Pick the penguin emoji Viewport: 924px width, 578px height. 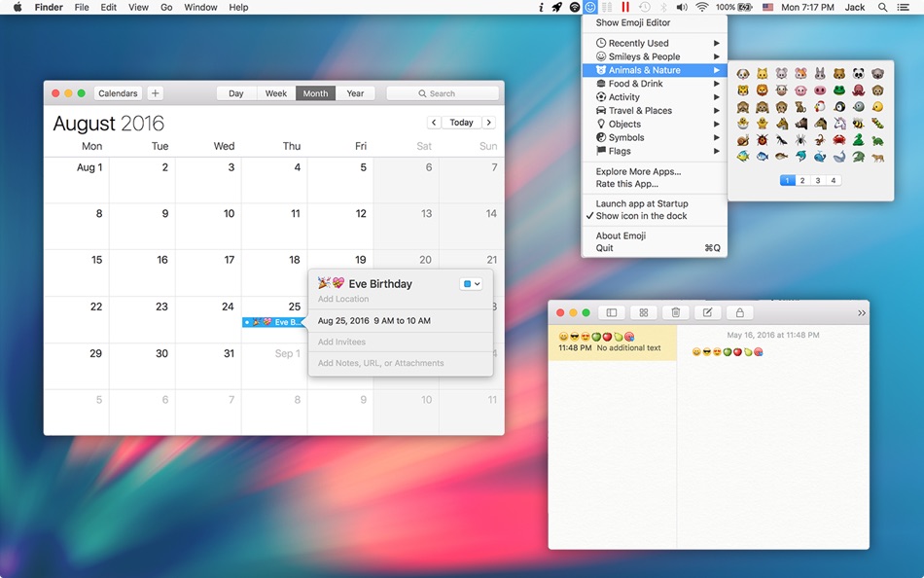click(839, 107)
